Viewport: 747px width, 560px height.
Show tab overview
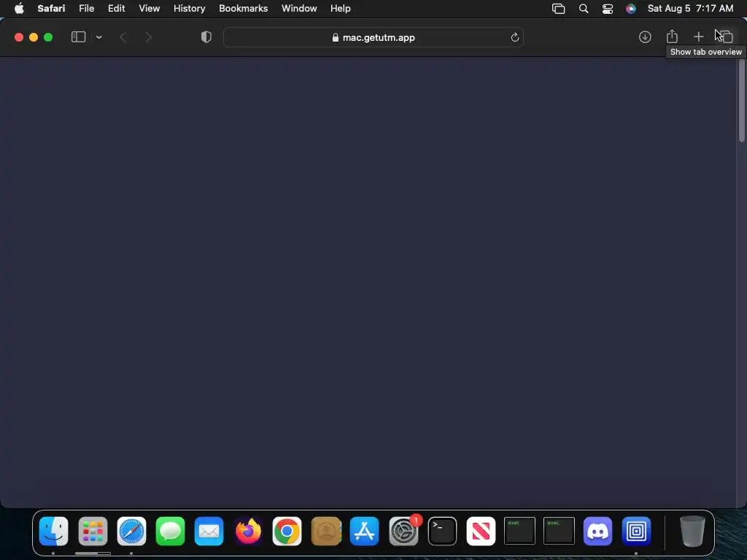726,36
